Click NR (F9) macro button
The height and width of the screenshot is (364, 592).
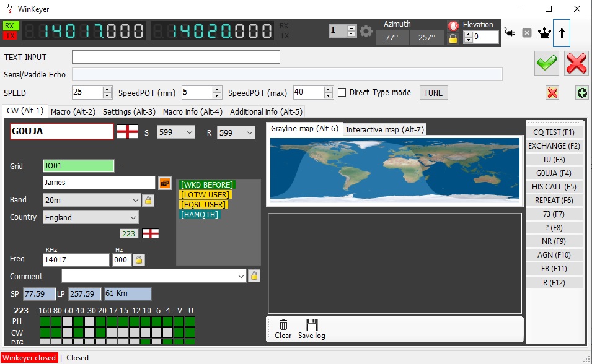(554, 241)
